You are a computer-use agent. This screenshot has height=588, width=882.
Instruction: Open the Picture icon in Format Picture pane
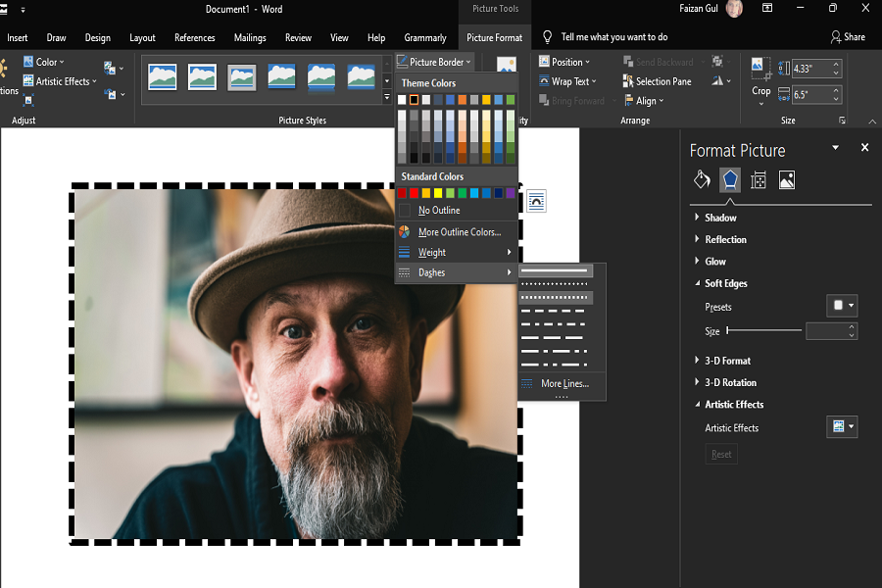(784, 179)
